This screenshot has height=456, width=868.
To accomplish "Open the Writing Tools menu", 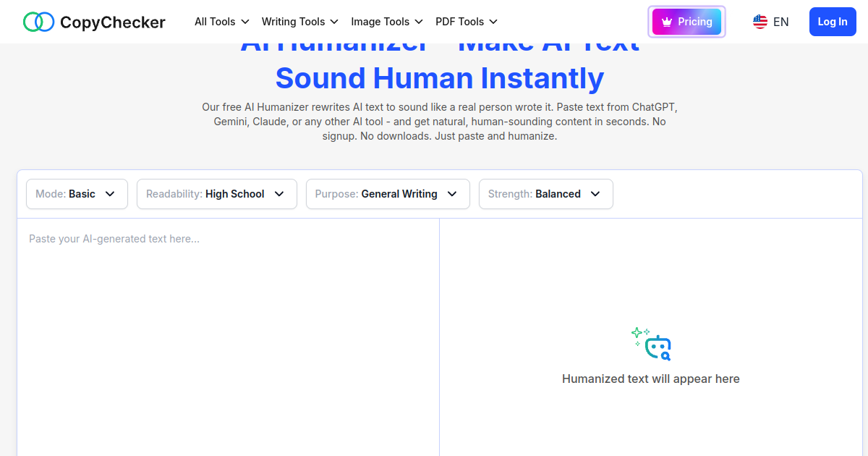I will pos(300,22).
